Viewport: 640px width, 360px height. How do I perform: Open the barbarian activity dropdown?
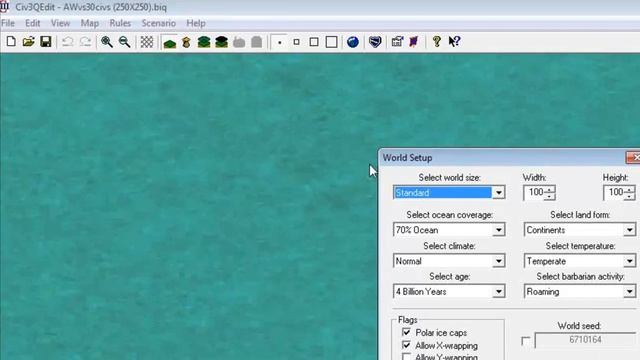click(x=629, y=292)
